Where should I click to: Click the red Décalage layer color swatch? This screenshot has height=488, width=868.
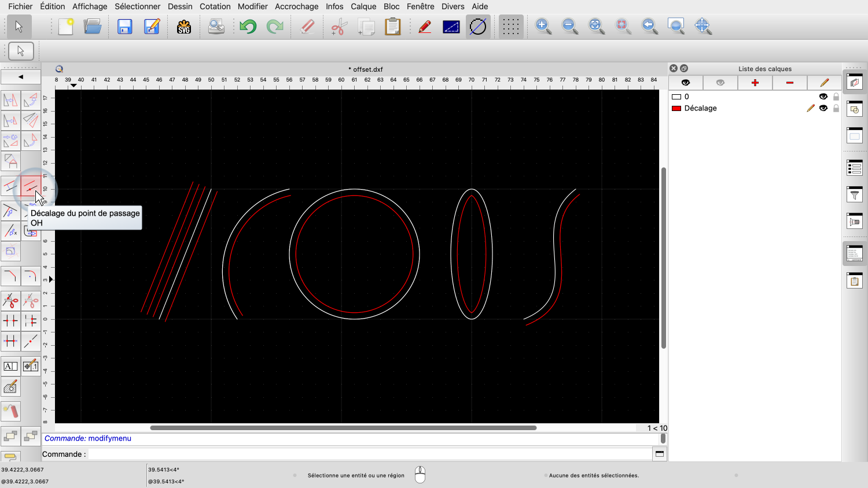(676, 108)
